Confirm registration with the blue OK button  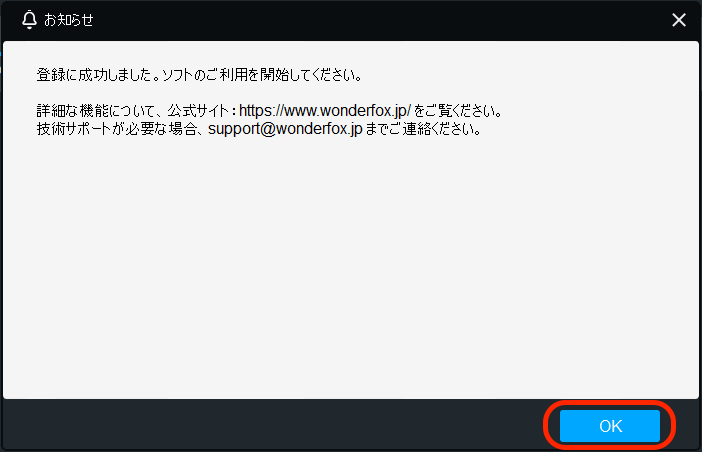click(x=610, y=426)
